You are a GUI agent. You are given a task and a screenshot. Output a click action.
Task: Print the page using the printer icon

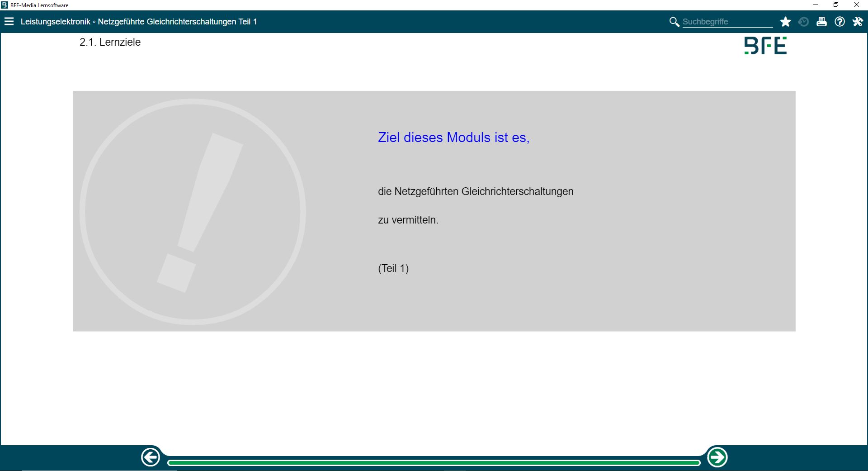click(821, 22)
